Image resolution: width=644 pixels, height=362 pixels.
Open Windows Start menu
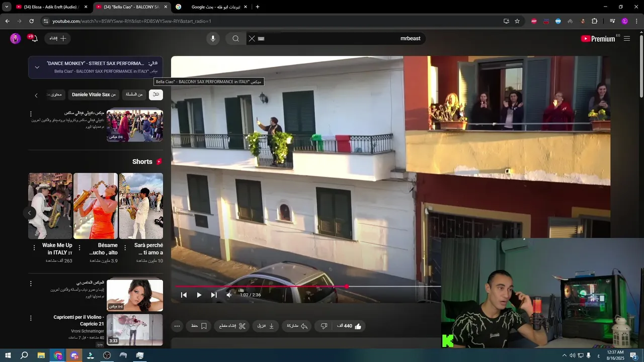point(8,355)
